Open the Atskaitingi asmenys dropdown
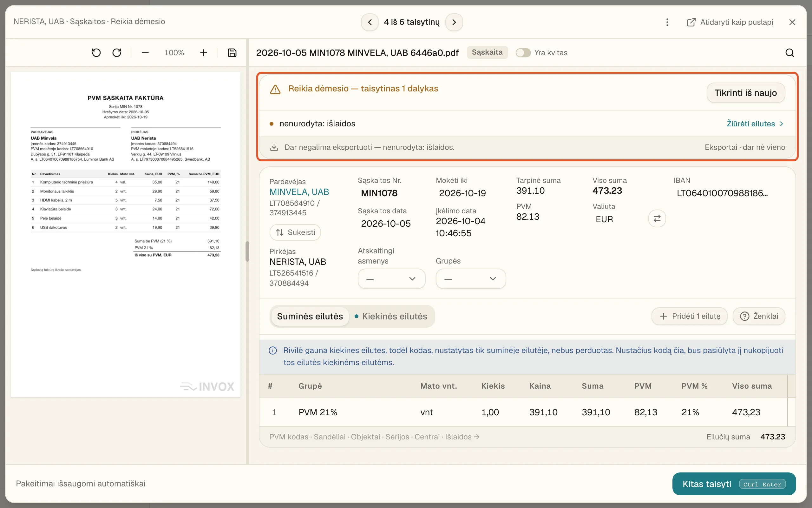812x508 pixels. coord(392,279)
